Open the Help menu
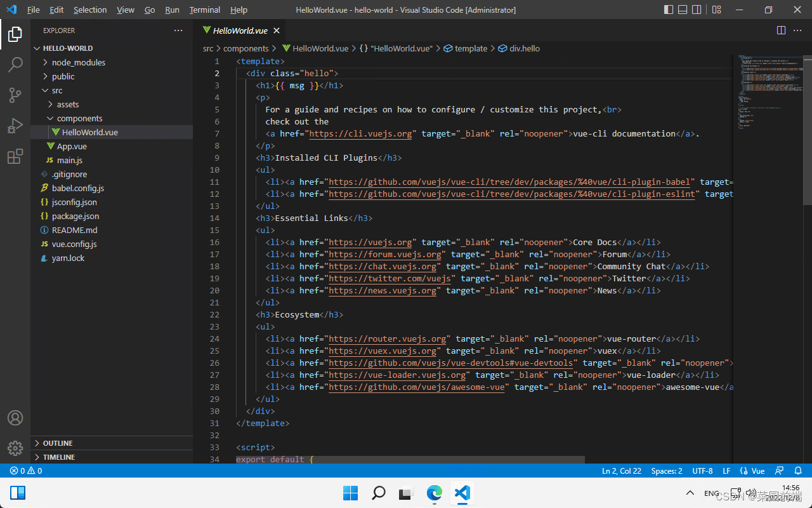The height and width of the screenshot is (508, 812). tap(239, 10)
